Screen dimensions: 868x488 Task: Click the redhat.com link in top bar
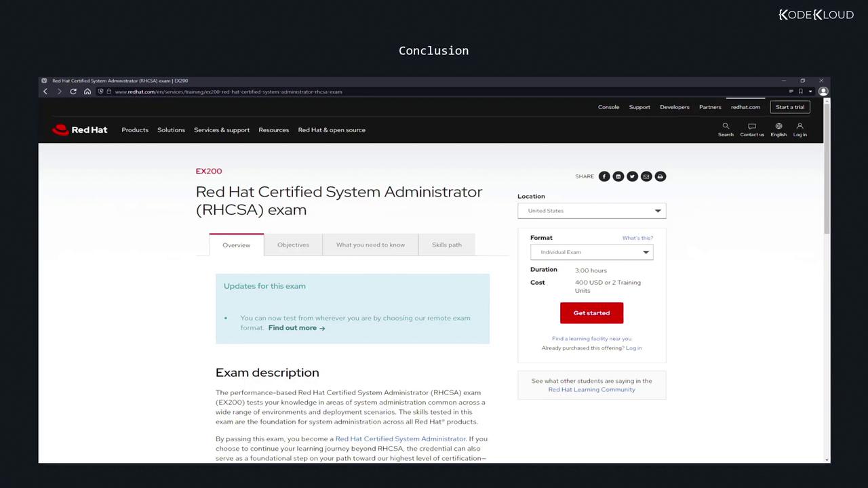coord(745,107)
